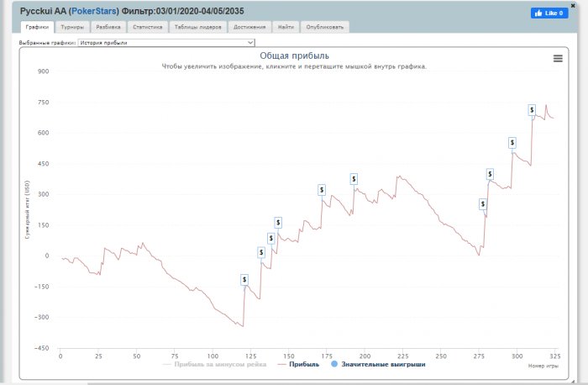
Task: Click the $ marker near game 120
Action: coord(244,280)
